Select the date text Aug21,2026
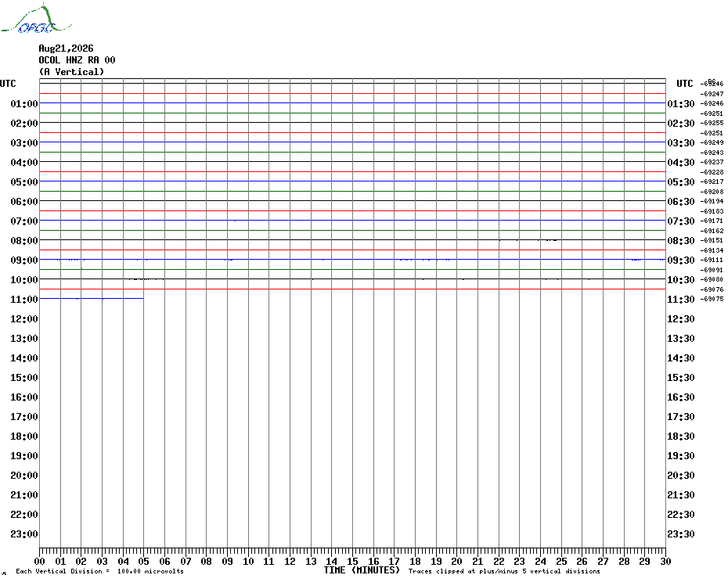Viewport: 728px width, 582px height. 66,48
